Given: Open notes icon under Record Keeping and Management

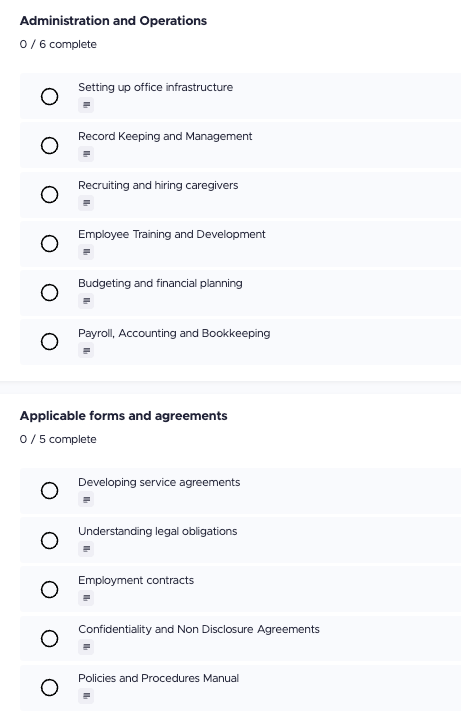Looking at the screenshot, I should pyautogui.click(x=86, y=154).
